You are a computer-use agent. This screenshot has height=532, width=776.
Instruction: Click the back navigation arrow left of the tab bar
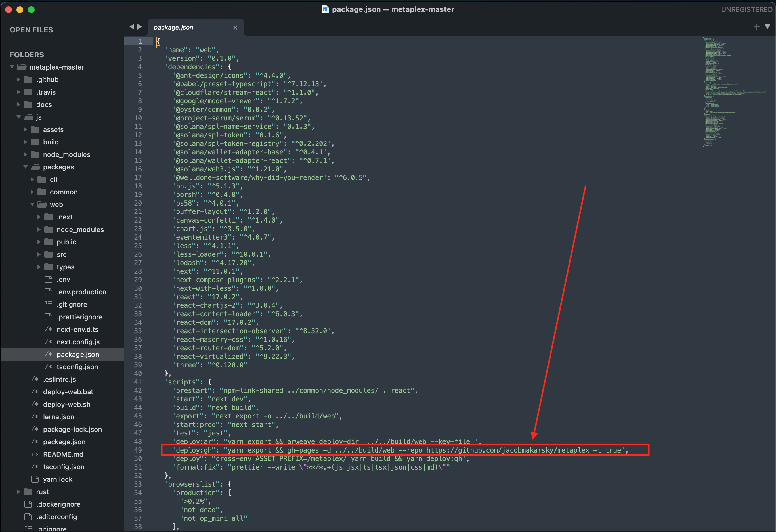coord(132,27)
